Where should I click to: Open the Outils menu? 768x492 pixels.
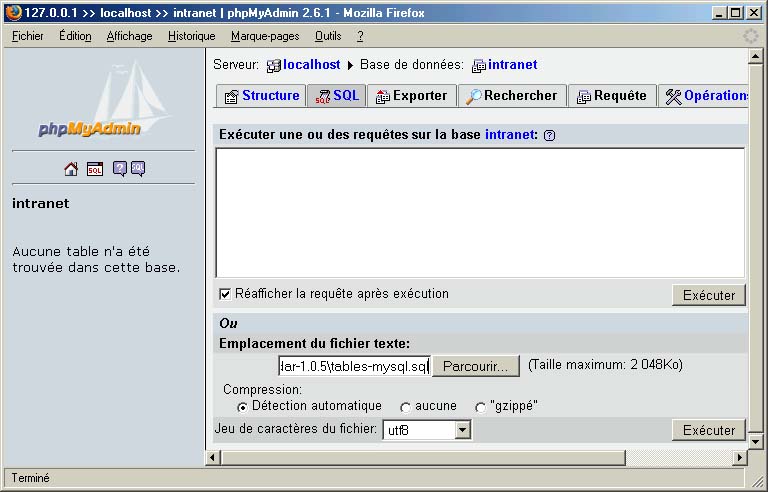[328, 36]
